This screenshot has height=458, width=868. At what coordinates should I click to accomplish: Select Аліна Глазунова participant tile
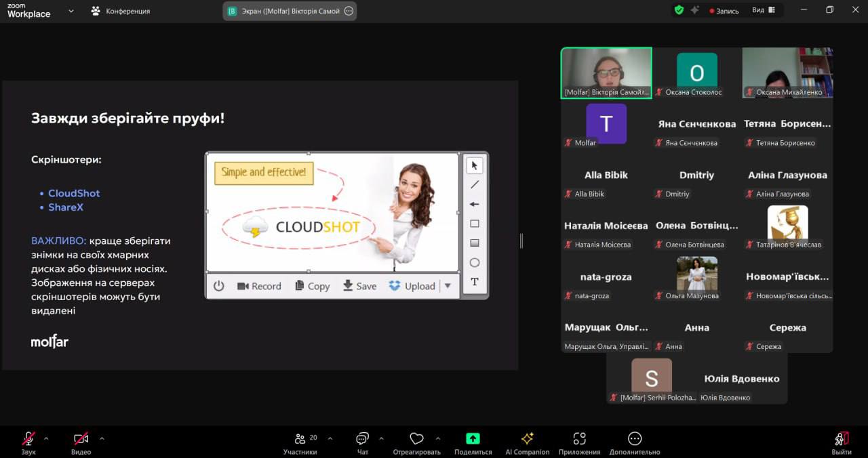coord(787,175)
